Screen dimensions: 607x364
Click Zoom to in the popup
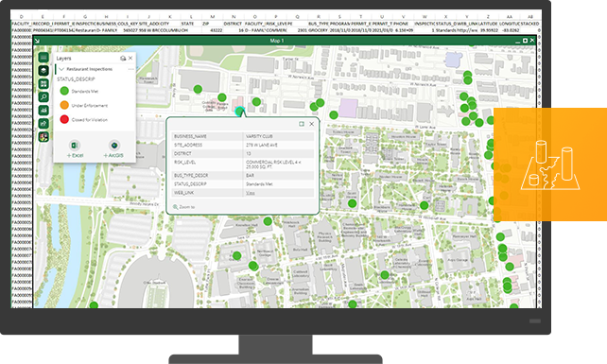coord(183,207)
